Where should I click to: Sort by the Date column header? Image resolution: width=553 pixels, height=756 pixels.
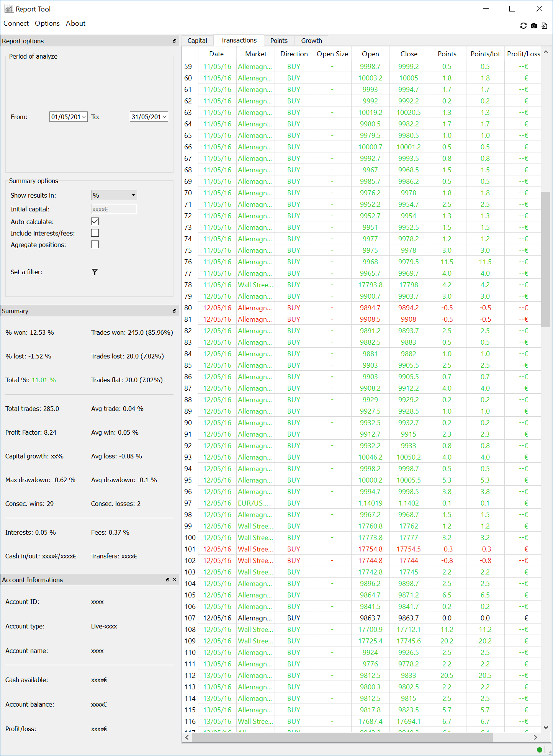point(216,54)
